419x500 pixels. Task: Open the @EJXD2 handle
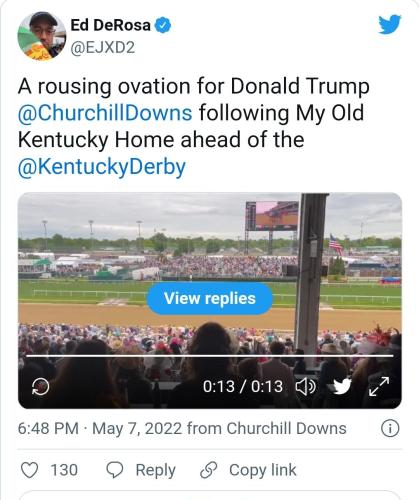click(103, 48)
